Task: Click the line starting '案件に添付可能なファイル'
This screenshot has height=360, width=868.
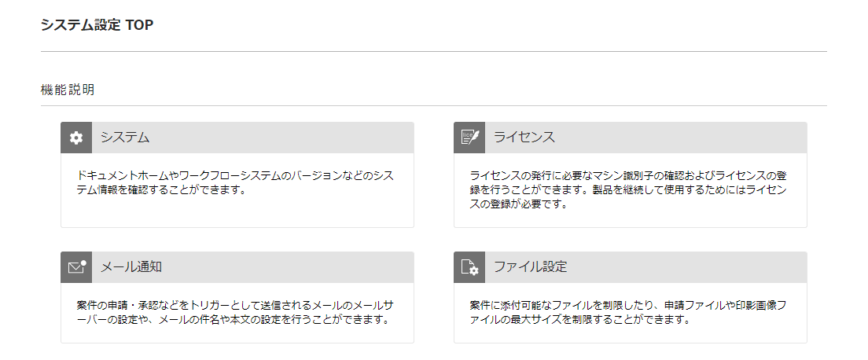Action: tap(628, 306)
